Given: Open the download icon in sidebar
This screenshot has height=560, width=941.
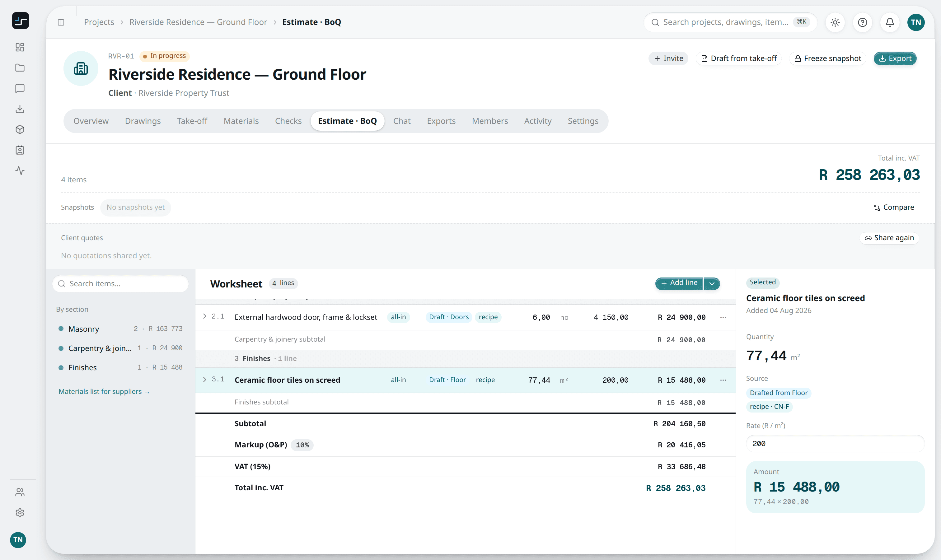Looking at the screenshot, I should click(20, 109).
